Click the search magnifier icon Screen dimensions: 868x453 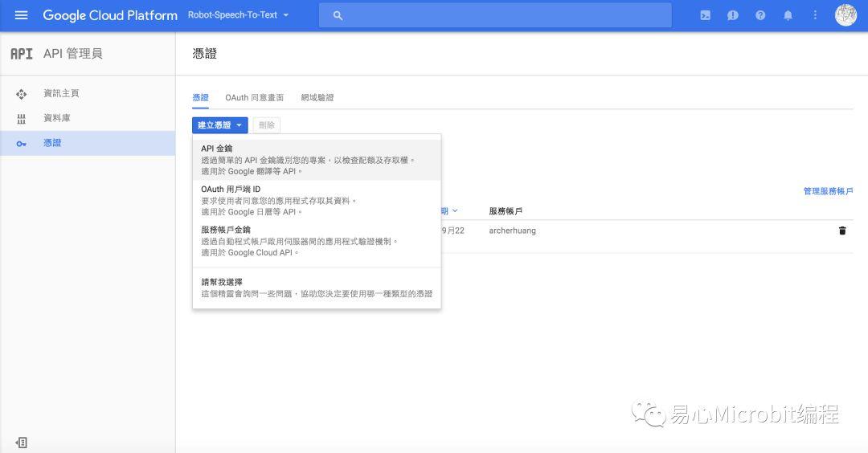(338, 15)
